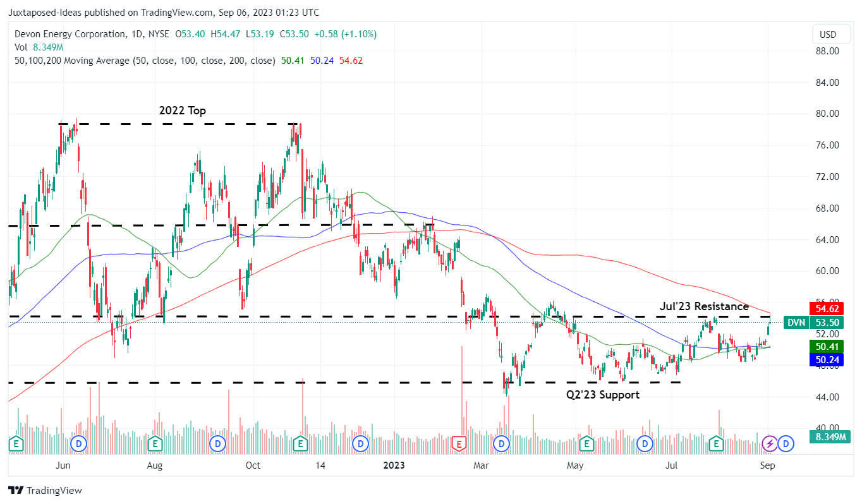Click the earnings E marker just before the 14 label
This screenshot has width=862, height=504.
301,444
